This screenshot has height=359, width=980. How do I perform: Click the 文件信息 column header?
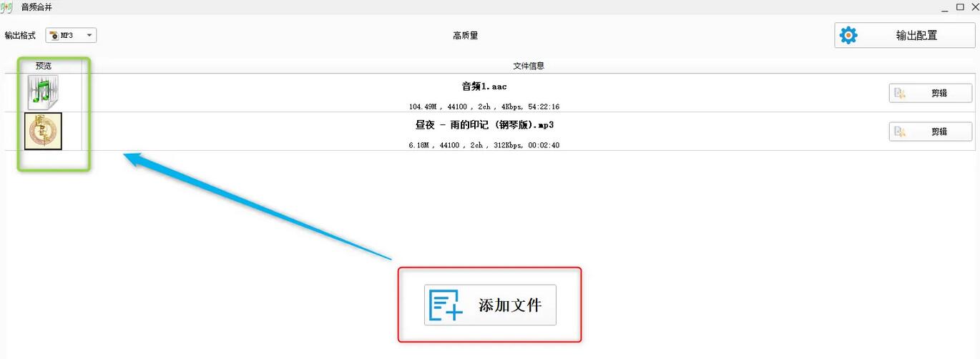pos(529,66)
